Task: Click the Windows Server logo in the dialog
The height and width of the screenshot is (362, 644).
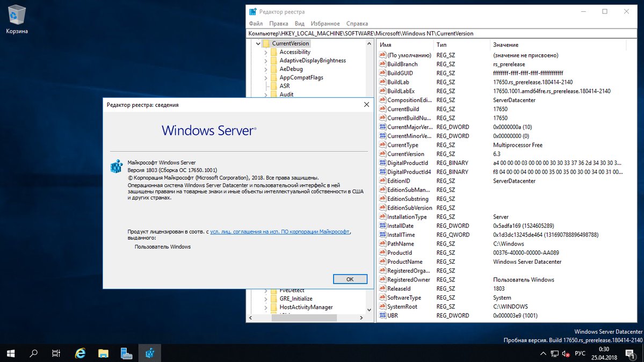Action: point(208,131)
